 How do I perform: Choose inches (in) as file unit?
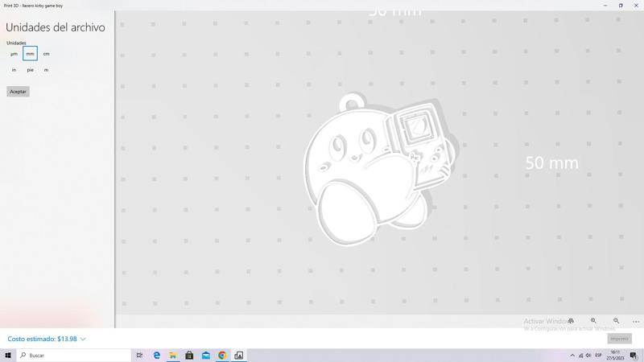(x=14, y=70)
